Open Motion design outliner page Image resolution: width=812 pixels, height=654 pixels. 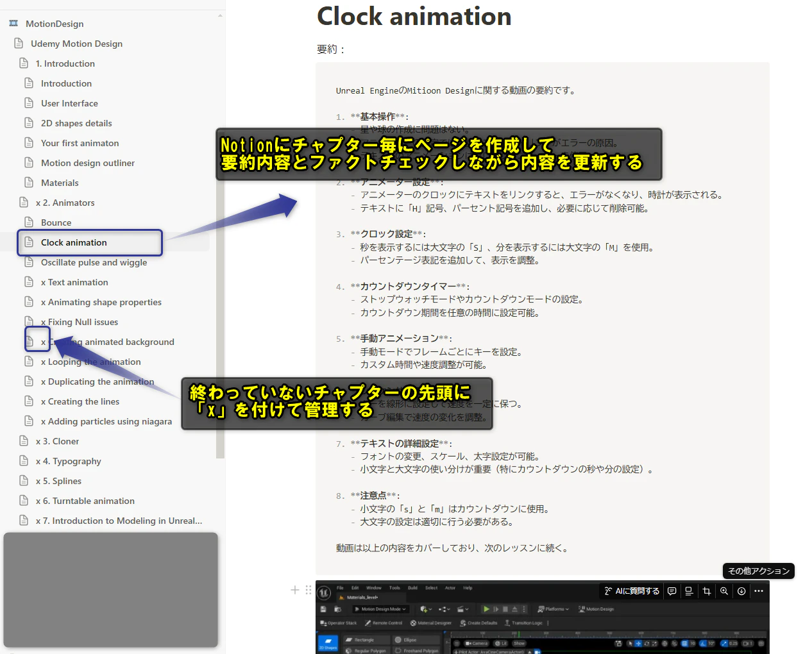pos(88,163)
